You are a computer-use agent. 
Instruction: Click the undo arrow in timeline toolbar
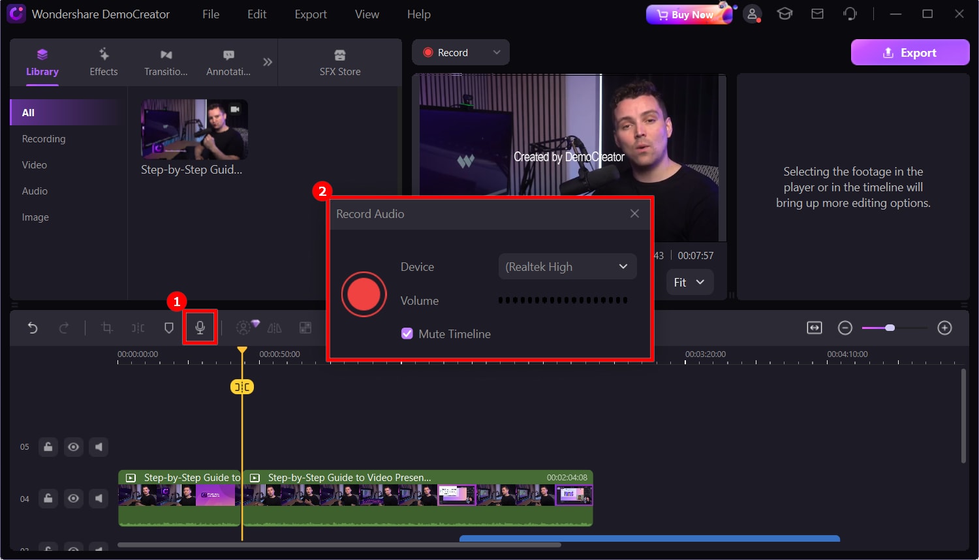click(33, 328)
